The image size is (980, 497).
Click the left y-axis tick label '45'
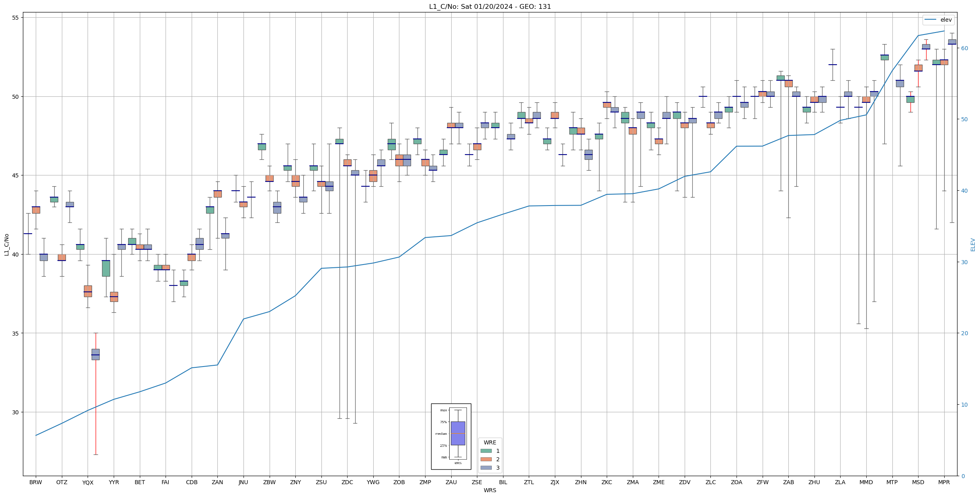tap(16, 175)
